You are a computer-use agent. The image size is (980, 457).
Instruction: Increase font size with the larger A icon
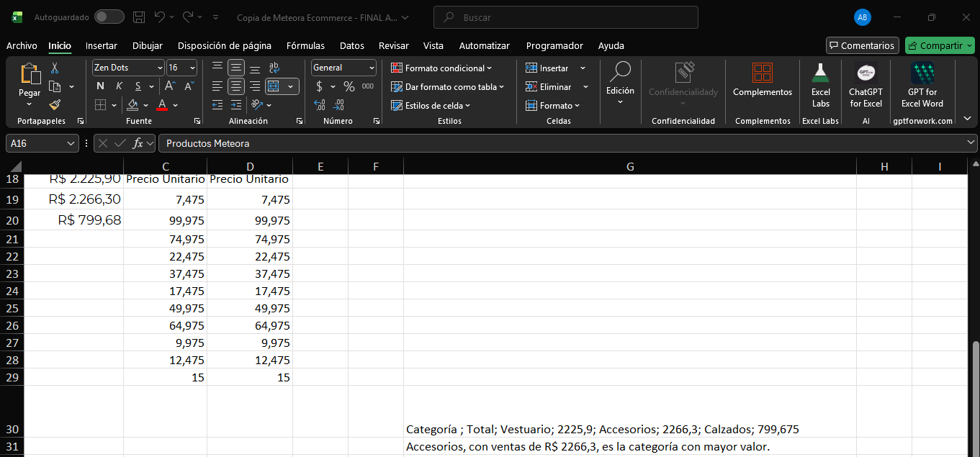coord(171,86)
